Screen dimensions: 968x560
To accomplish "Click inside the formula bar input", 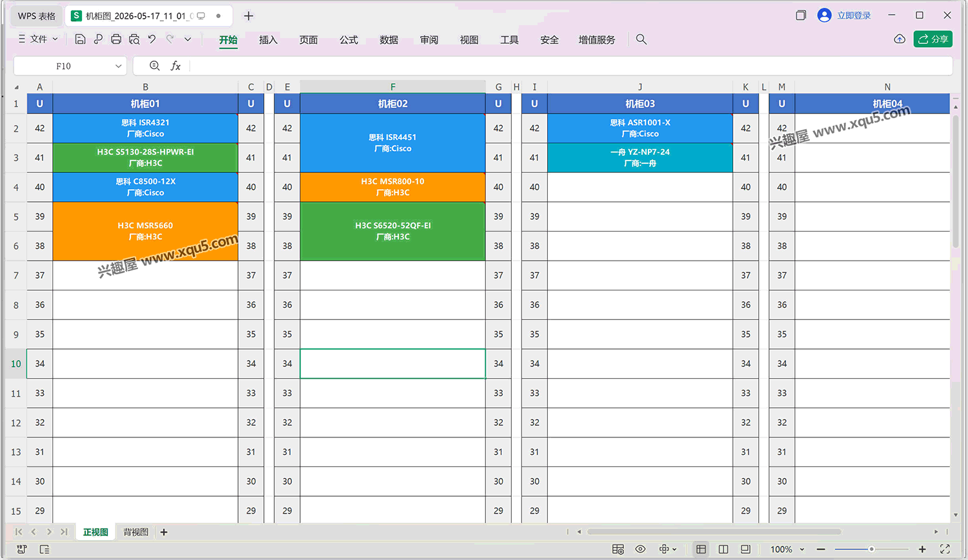I will click(x=571, y=66).
